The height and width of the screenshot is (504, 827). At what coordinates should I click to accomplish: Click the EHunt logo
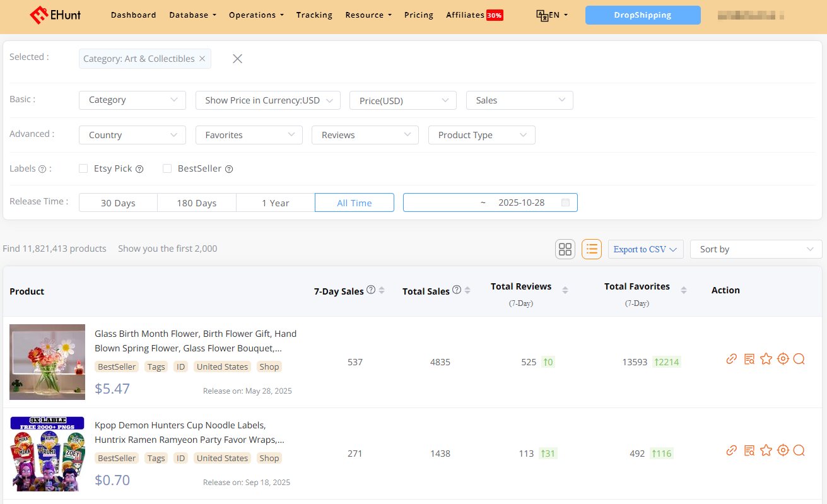(56, 15)
